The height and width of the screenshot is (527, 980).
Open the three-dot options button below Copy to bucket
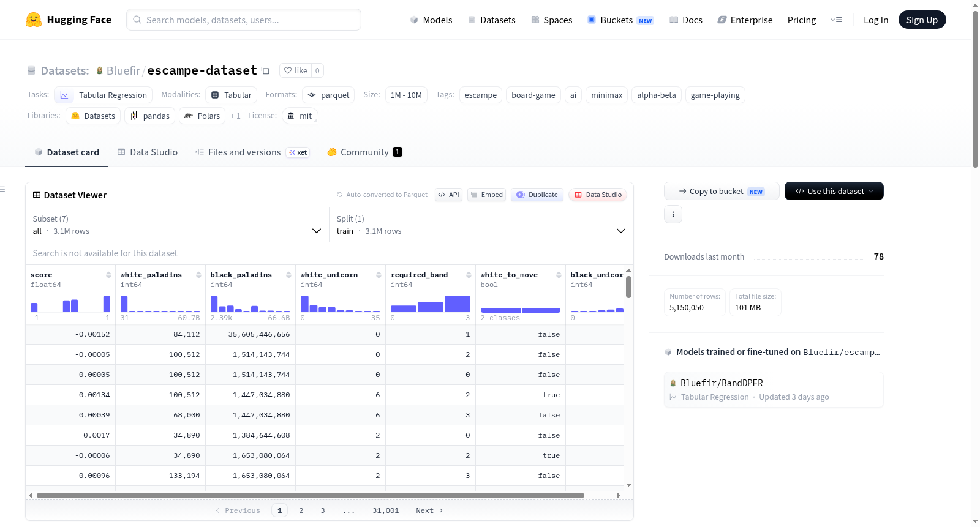point(673,214)
